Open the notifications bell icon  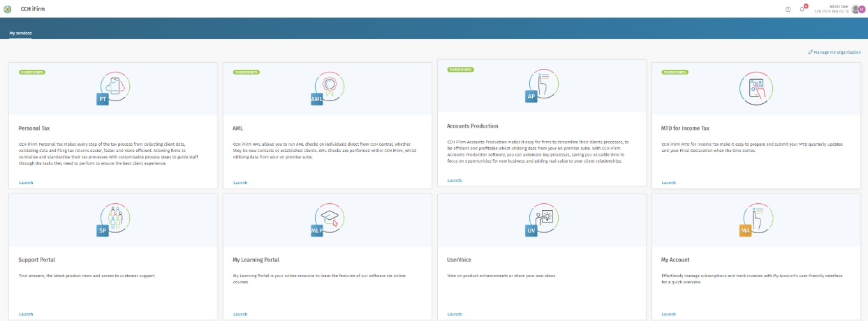pos(803,8)
